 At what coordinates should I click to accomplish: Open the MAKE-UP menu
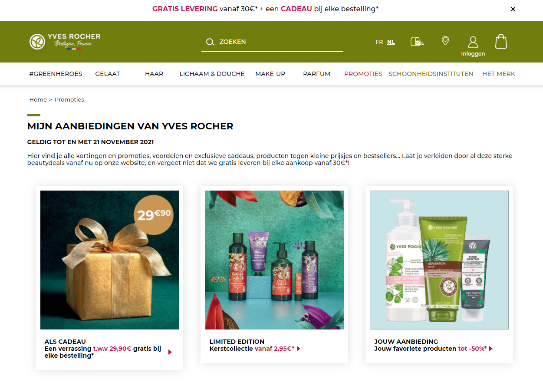click(270, 74)
